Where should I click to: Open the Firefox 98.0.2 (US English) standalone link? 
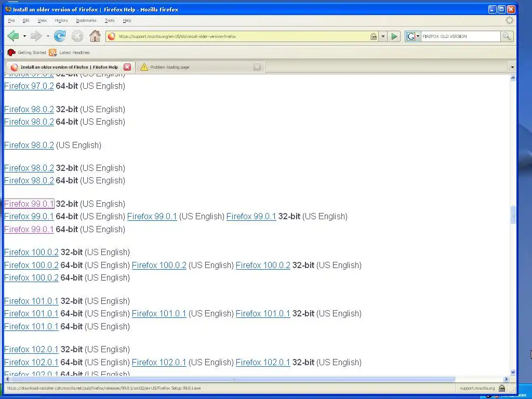(x=29, y=145)
